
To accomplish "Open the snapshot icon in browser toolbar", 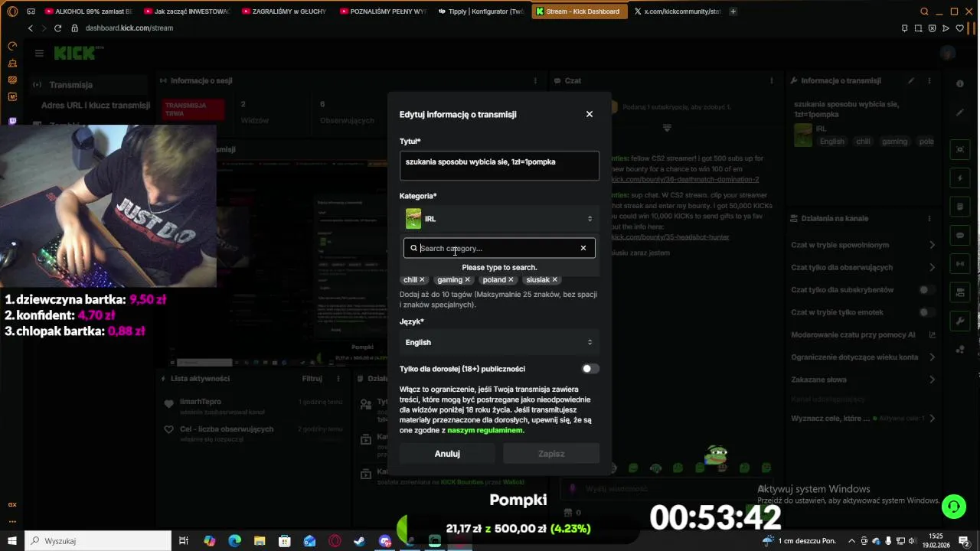I will [x=918, y=28].
